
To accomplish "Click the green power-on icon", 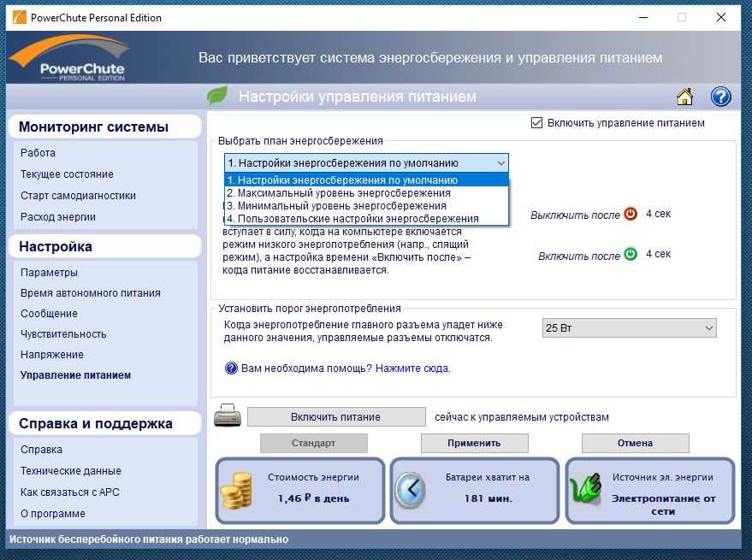I will (631, 254).
